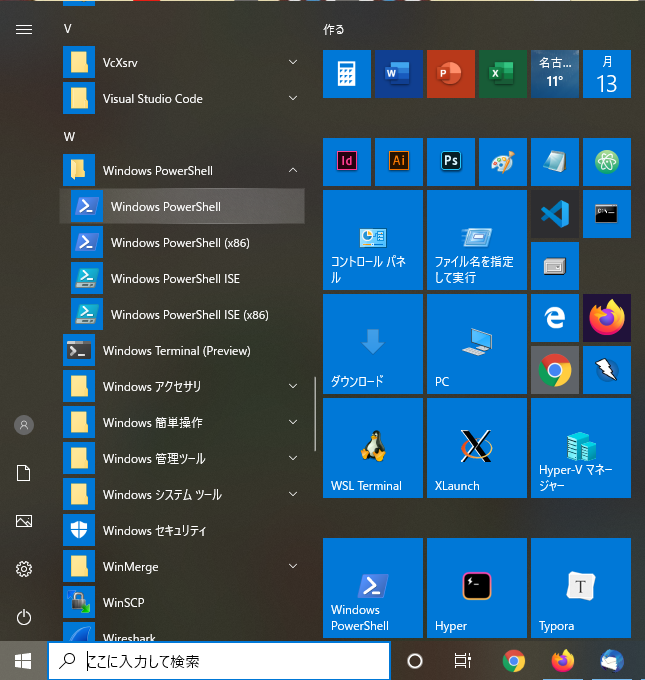Open the Adobe Illustrator tile
The image size is (645, 680).
(399, 162)
